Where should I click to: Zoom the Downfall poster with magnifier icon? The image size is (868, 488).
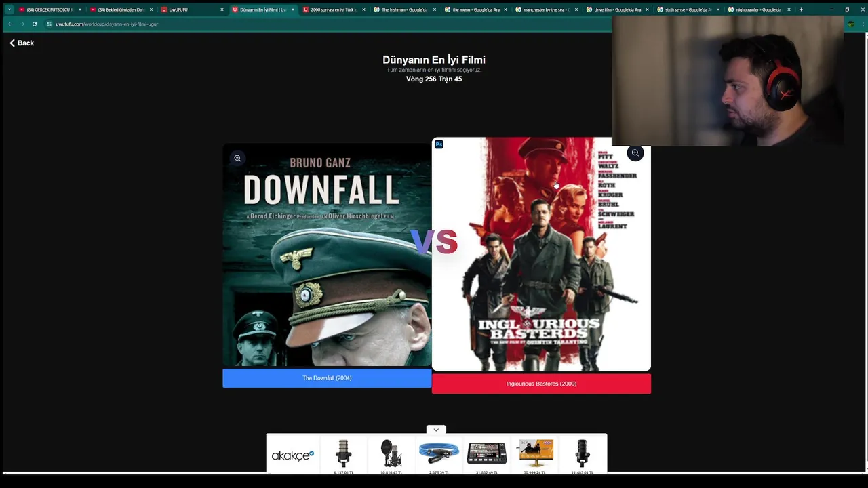coord(237,158)
